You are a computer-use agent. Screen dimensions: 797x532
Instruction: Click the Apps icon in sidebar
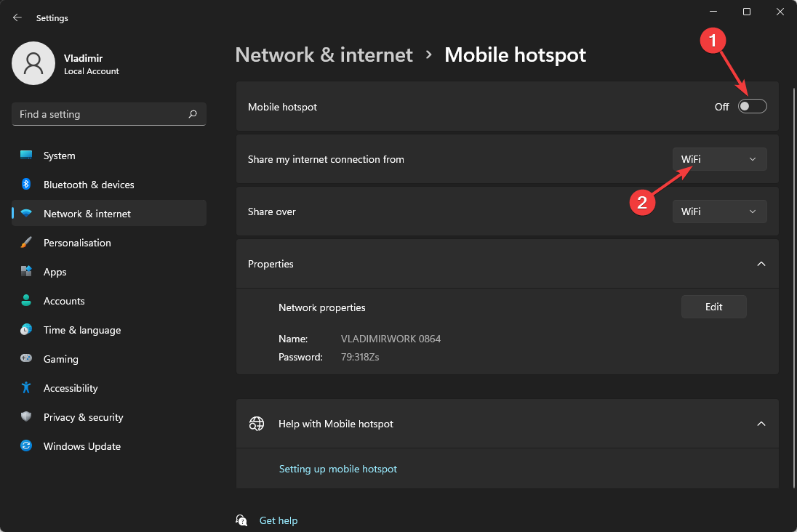(26, 272)
